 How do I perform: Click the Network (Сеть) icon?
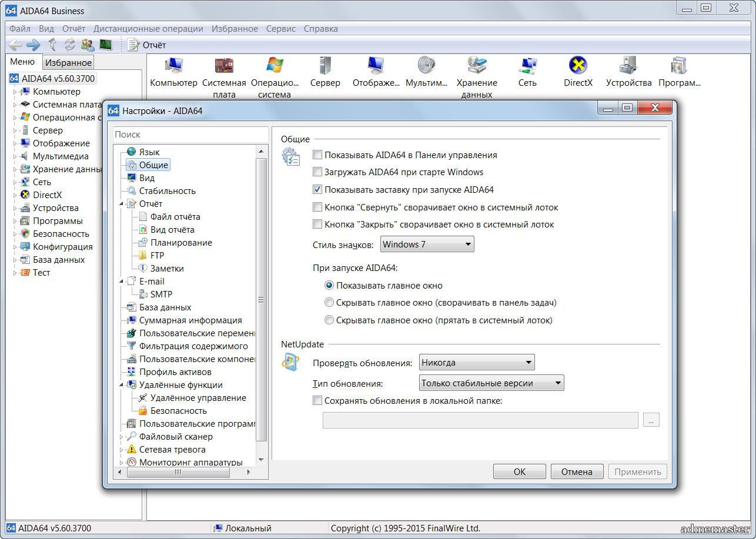tap(527, 66)
